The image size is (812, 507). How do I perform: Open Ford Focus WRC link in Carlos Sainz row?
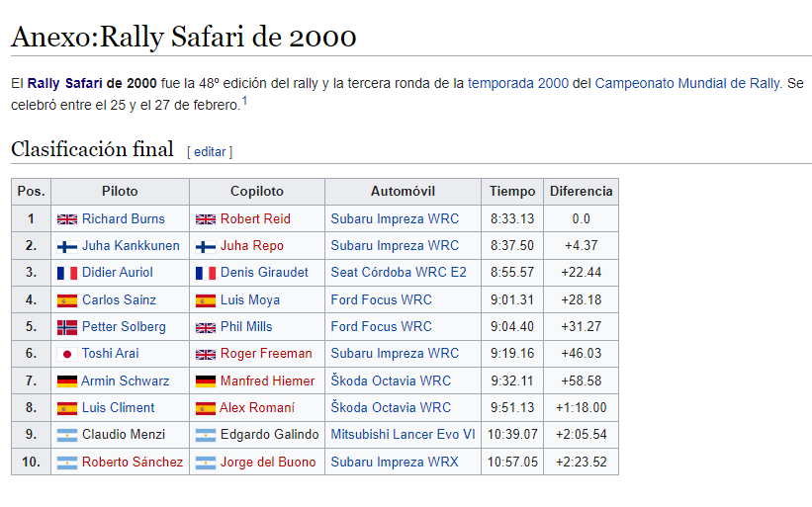[x=381, y=300]
